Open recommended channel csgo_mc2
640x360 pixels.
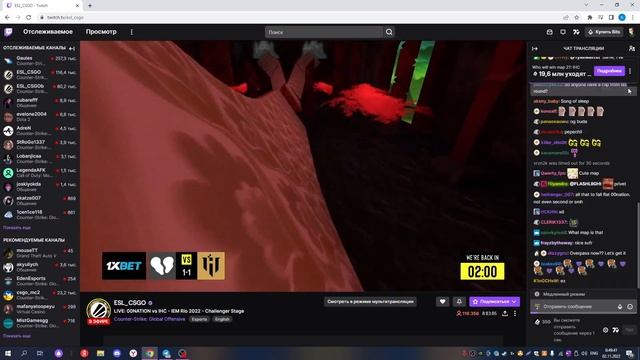click(x=40, y=295)
